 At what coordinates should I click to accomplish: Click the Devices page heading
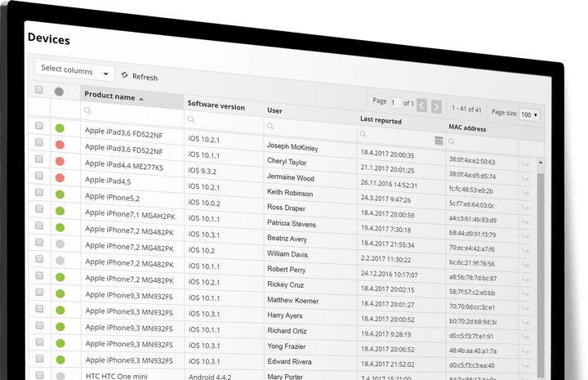coord(49,39)
